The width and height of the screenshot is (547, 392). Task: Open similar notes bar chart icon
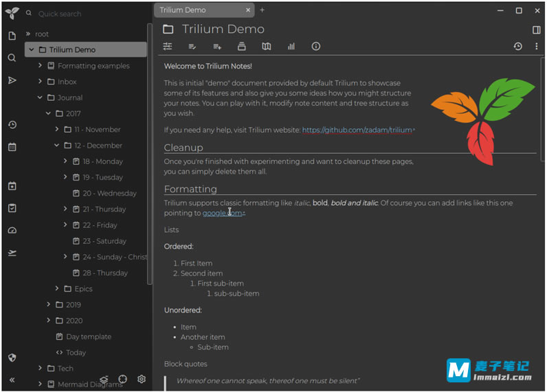click(x=291, y=47)
